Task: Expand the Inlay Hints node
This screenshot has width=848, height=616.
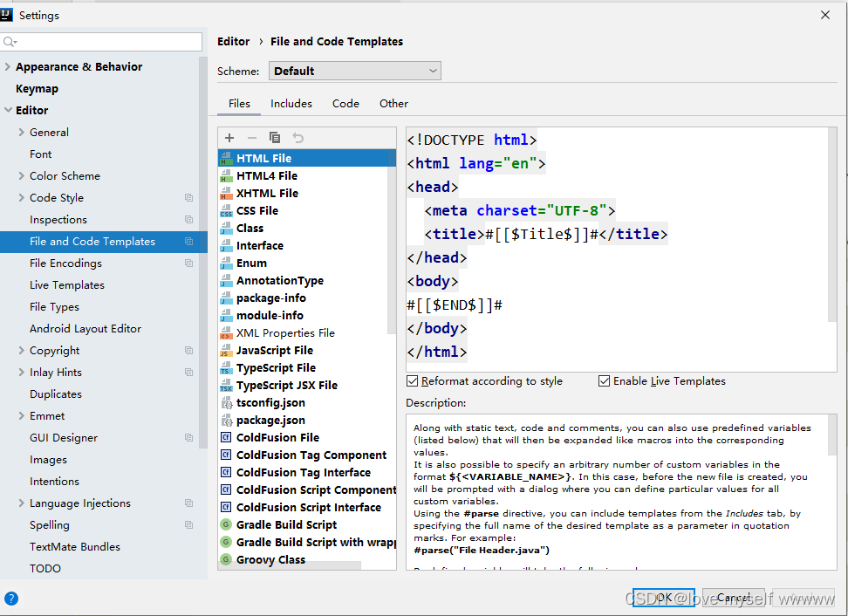Action: point(22,372)
